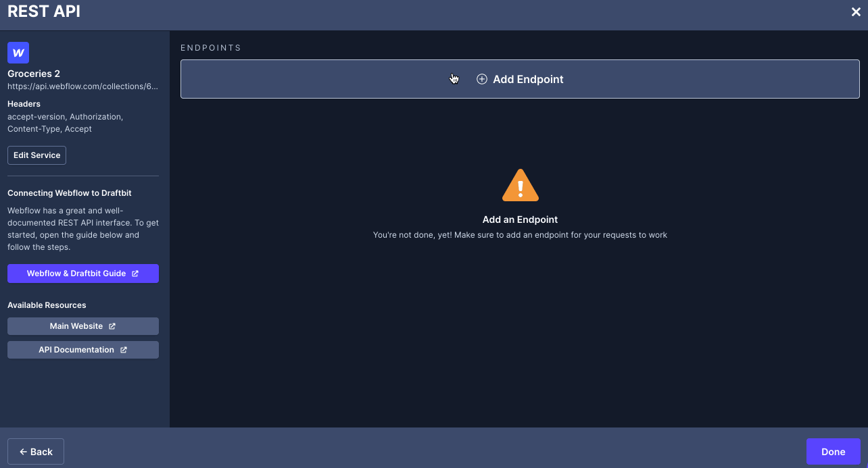
Task: Select the Groceries 2 service name
Action: (34, 74)
